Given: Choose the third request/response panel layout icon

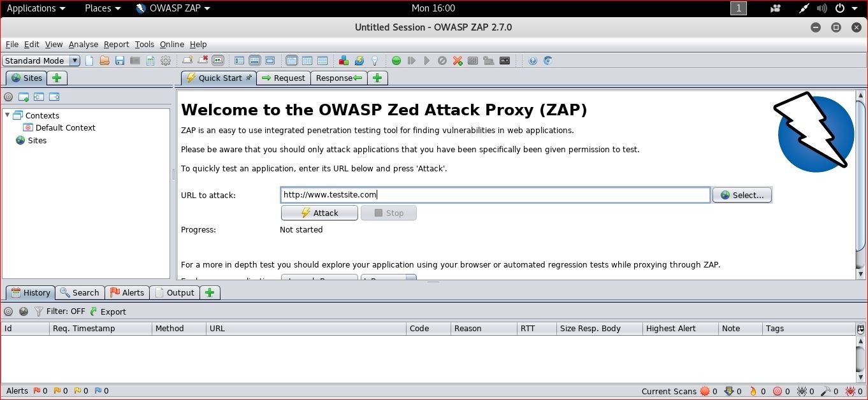Looking at the screenshot, I should click(x=322, y=61).
